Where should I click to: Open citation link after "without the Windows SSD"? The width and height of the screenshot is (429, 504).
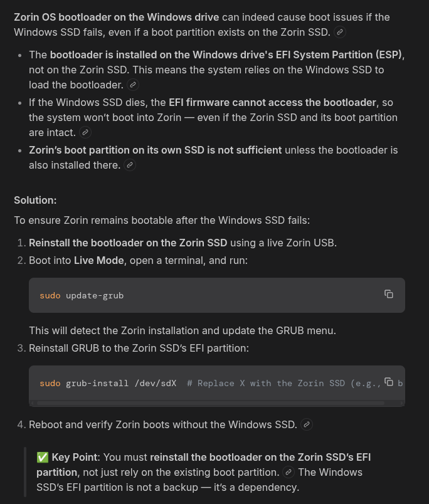307,424
